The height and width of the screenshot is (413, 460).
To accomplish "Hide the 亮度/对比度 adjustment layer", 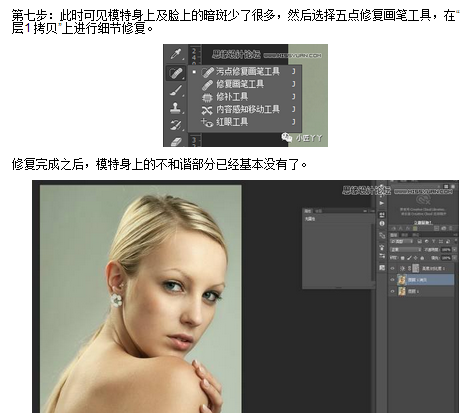I will click(x=393, y=268).
